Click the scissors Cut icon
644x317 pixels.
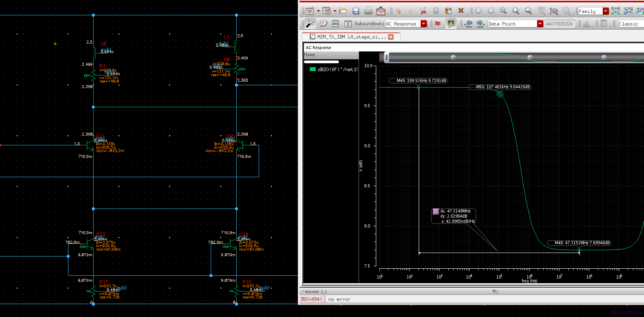click(423, 11)
